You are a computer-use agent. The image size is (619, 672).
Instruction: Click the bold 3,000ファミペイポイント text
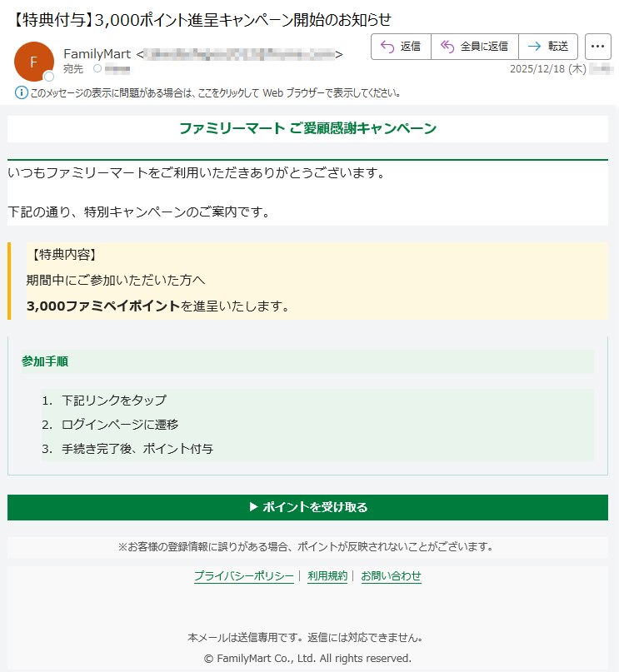(103, 306)
